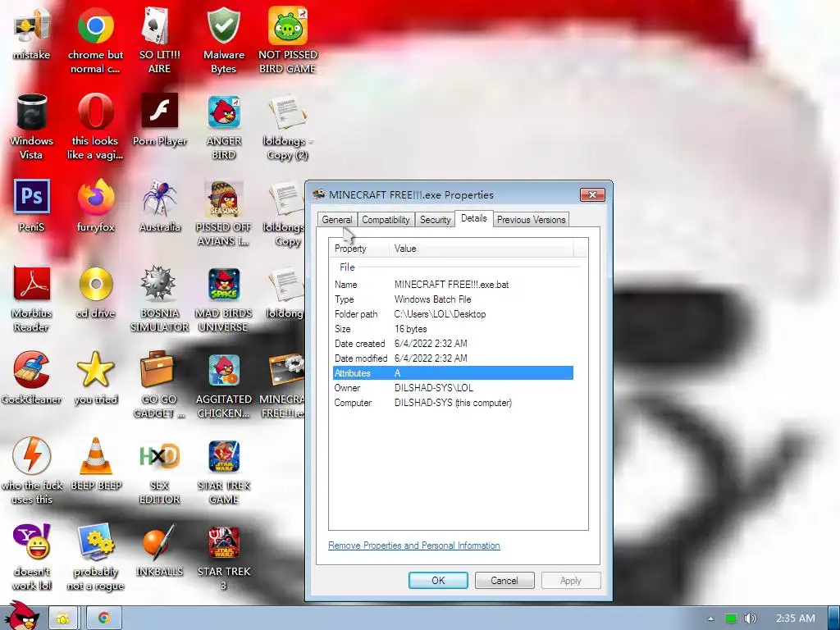
Task: Open the Previous Versions tab
Action: click(531, 220)
